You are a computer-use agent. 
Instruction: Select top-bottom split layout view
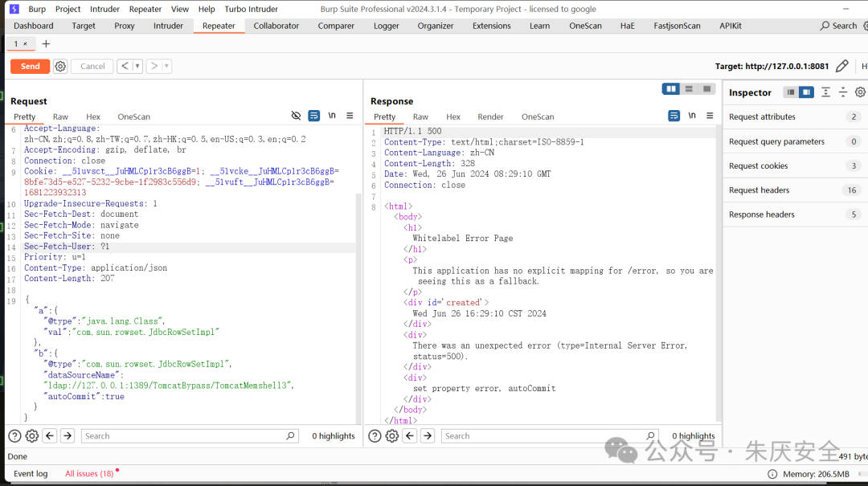(689, 88)
